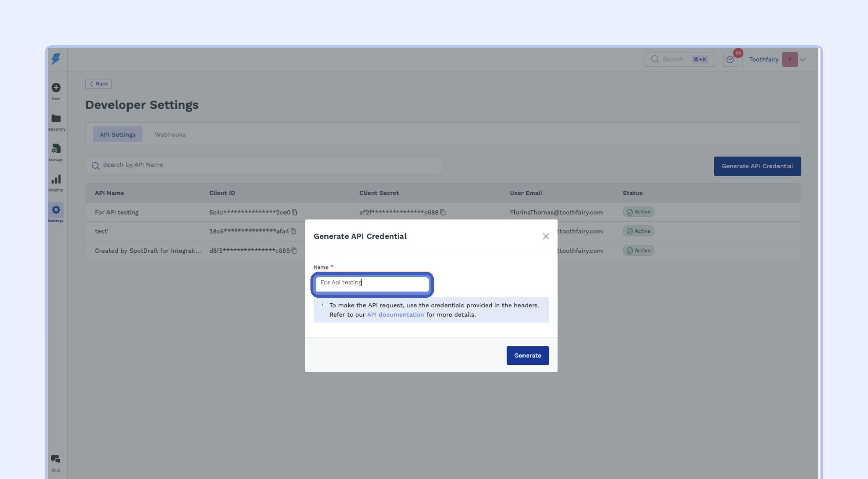
Task: Open the Chat icon in sidebar
Action: tap(56, 459)
